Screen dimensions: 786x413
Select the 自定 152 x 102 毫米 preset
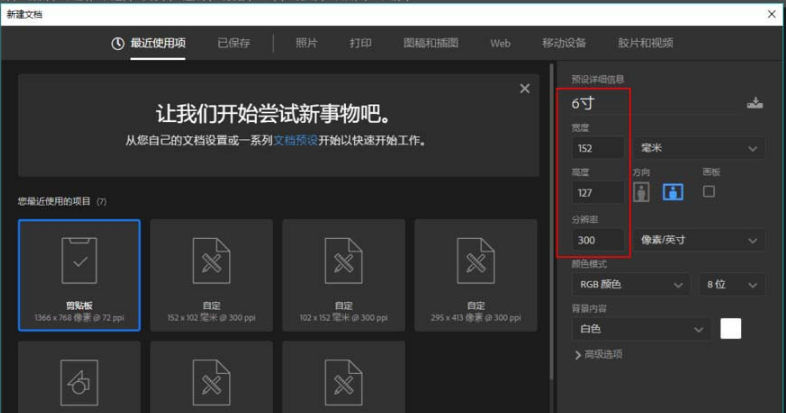click(x=212, y=275)
